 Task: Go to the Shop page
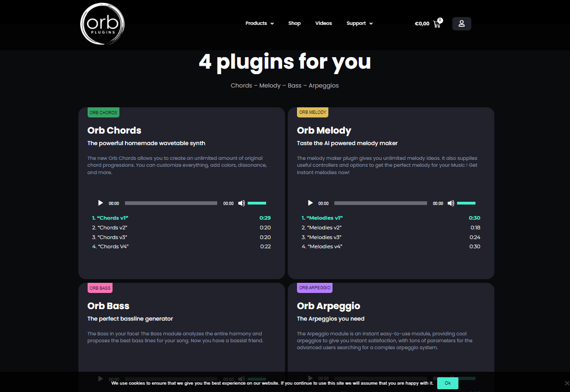(294, 23)
